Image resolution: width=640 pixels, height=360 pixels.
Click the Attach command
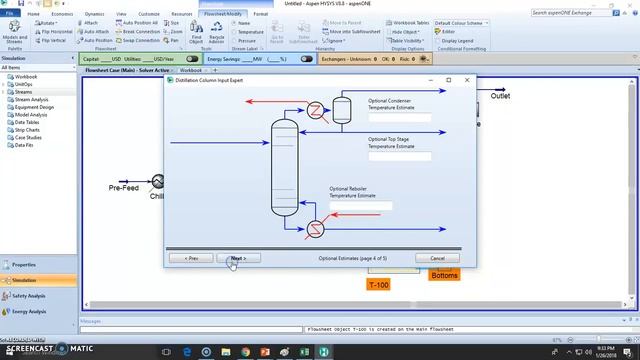coord(87,23)
